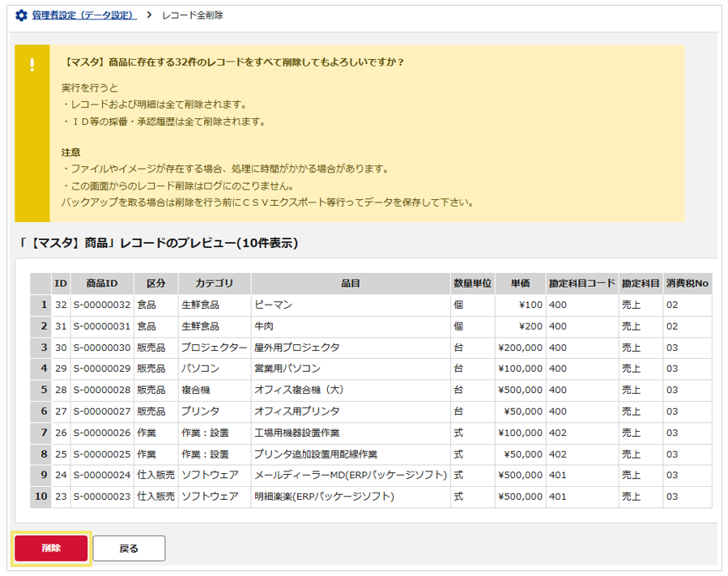Click the オフィス用プリンタ item cell
The height and width of the screenshot is (576, 728).
[351, 412]
